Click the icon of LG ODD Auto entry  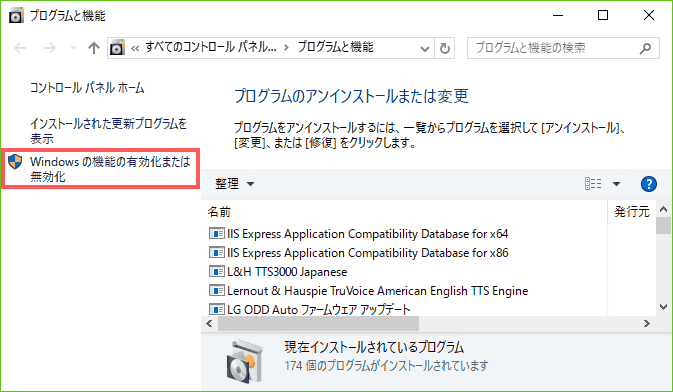tap(216, 309)
